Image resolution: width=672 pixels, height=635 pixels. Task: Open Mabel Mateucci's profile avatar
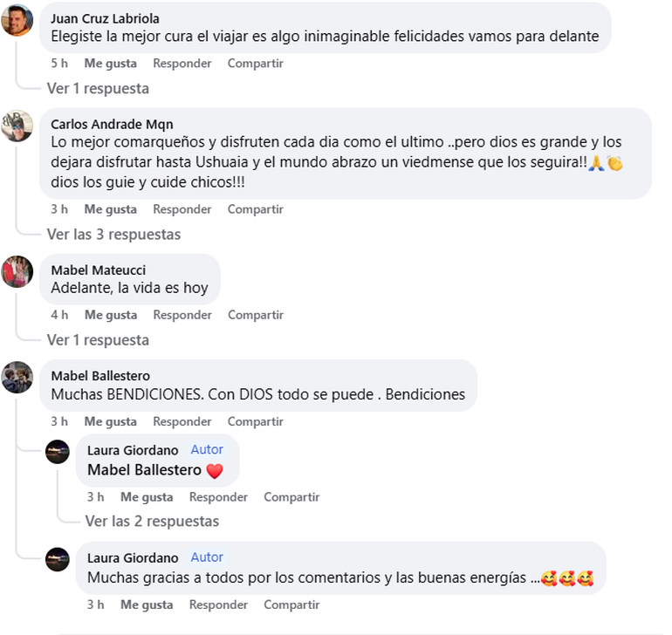point(17,271)
